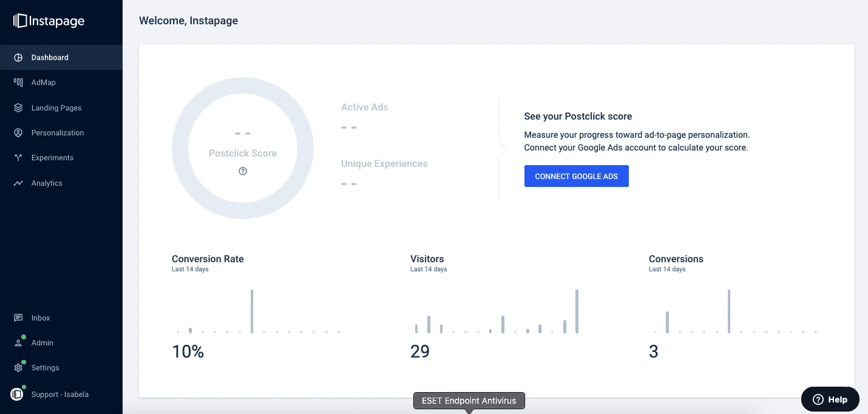
Task: Select the Support - Isabela workspace
Action: [x=61, y=395]
